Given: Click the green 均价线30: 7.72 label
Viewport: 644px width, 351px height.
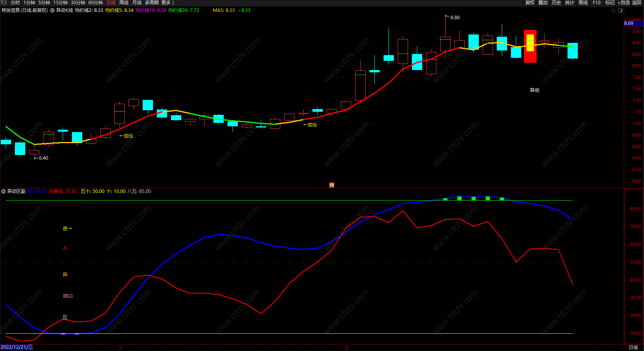Looking at the screenshot, I should 184,10.
